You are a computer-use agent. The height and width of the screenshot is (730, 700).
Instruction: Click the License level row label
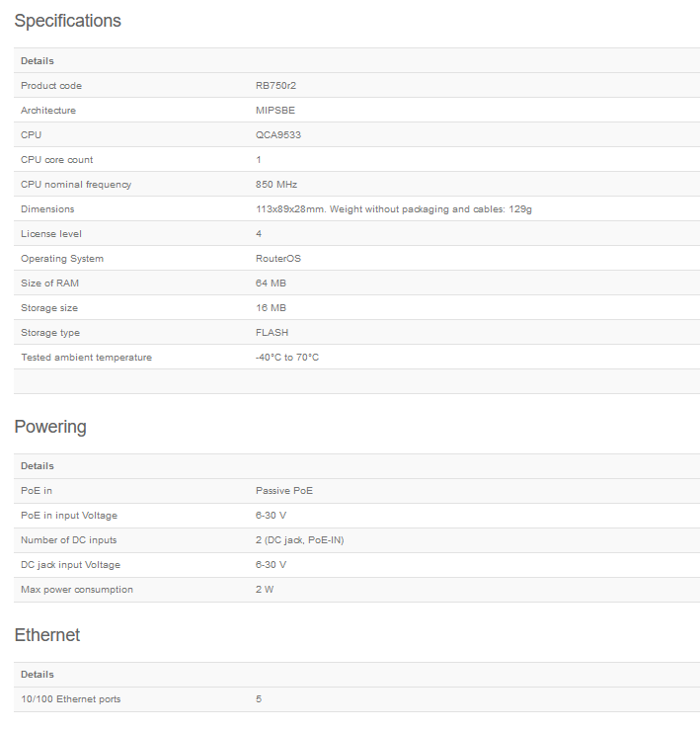pos(51,234)
